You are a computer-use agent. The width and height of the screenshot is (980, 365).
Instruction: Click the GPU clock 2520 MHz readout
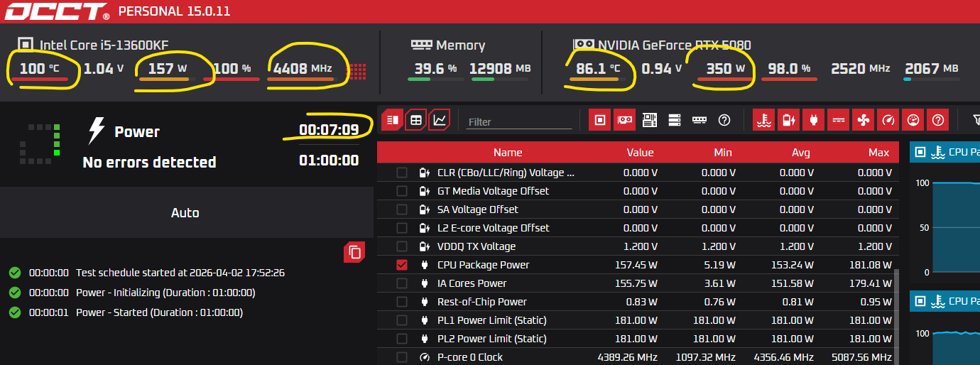pos(860,68)
